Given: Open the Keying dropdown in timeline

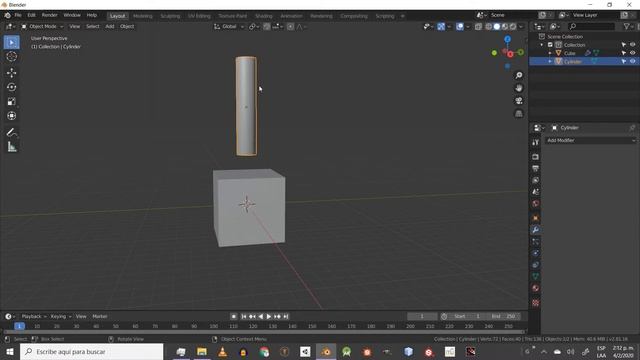Looking at the screenshot, I should (x=60, y=316).
